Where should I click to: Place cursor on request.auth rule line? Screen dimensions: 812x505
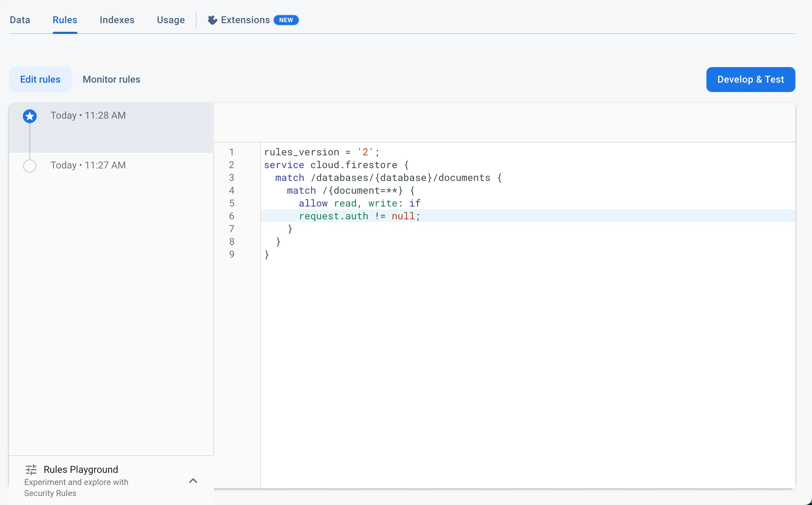tap(528, 216)
